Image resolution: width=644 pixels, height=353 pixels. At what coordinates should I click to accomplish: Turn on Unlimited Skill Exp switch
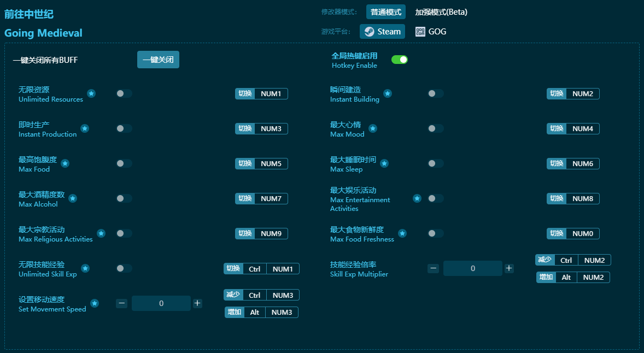124,268
